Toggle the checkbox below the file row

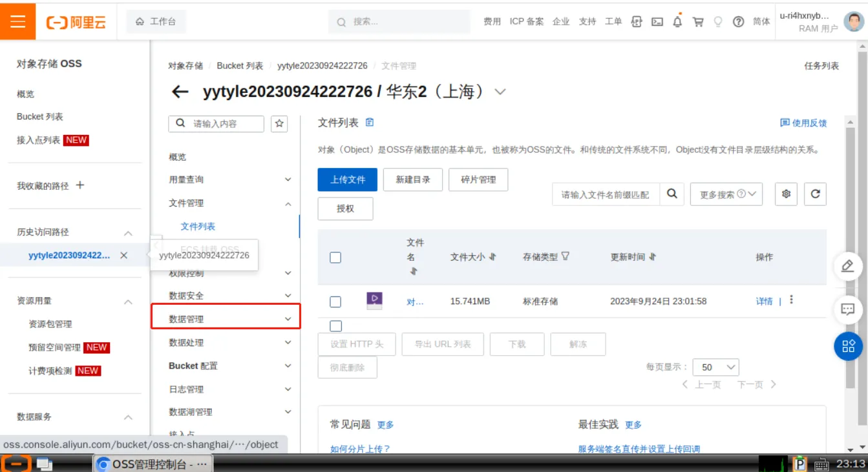336,326
